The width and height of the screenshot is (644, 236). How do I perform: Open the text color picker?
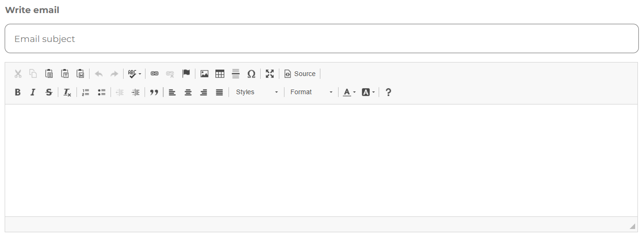pyautogui.click(x=349, y=92)
